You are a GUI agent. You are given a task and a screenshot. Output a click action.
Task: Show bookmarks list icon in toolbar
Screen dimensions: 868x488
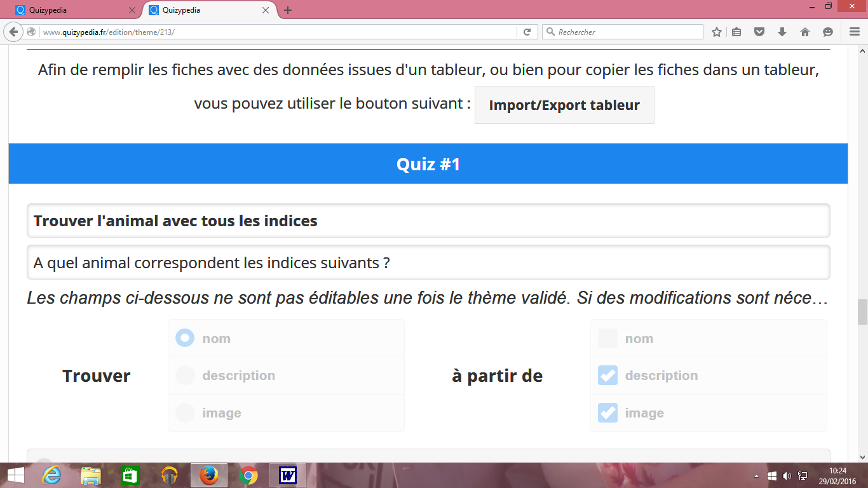coord(736,32)
